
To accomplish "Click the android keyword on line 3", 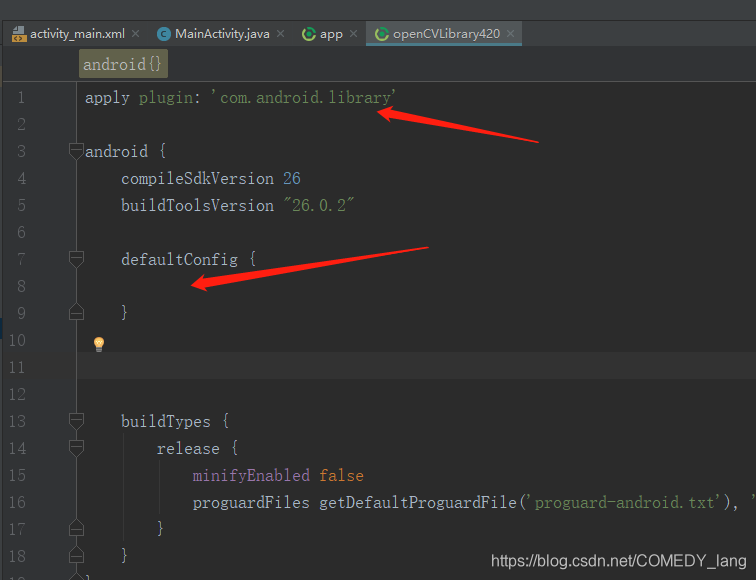I will (116, 152).
